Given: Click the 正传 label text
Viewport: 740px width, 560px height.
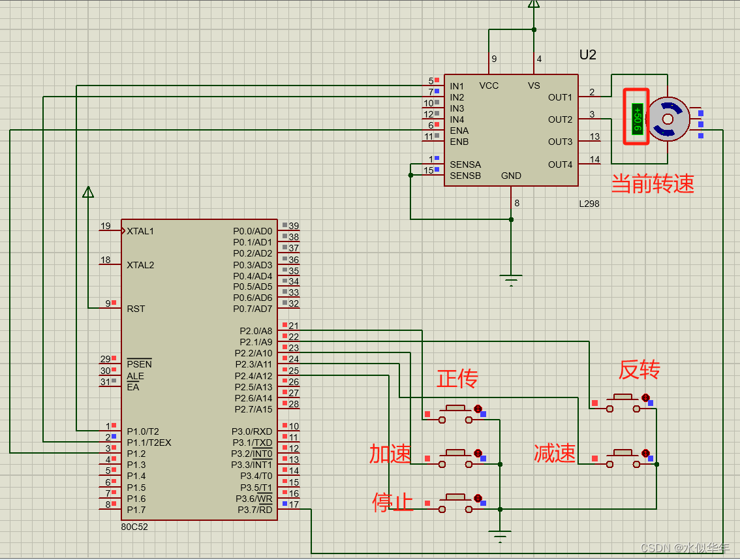Looking at the screenshot, I should point(457,379).
